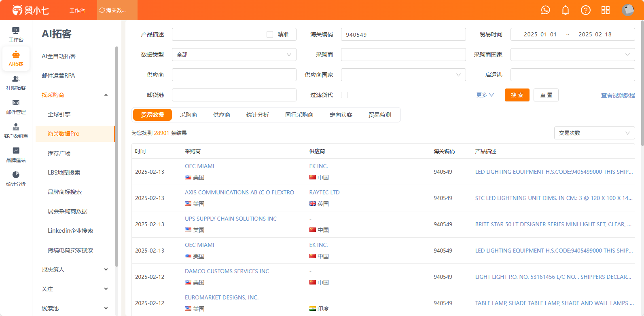The height and width of the screenshot is (316, 644).
Task: Open 海关数据Pro in the side menu
Action: (x=75, y=134)
